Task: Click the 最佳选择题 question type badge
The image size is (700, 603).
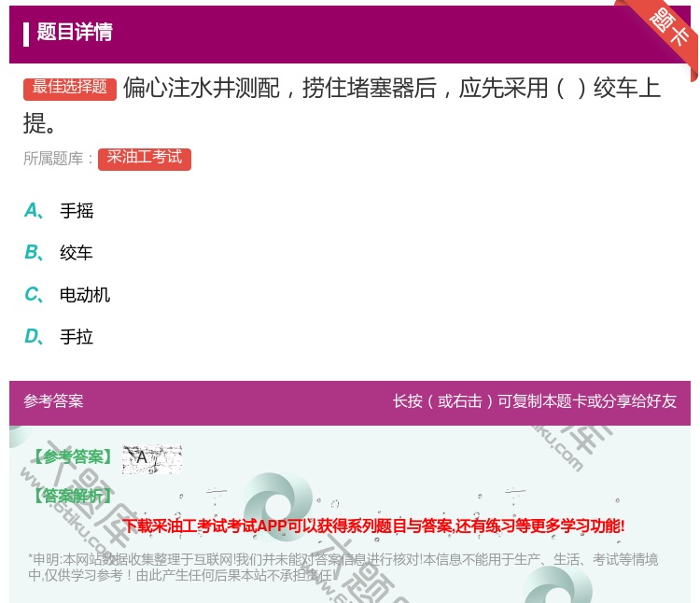Action: (70, 88)
